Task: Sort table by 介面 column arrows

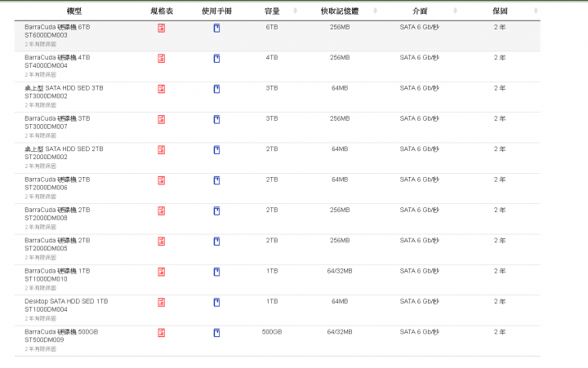Action: tap(455, 11)
